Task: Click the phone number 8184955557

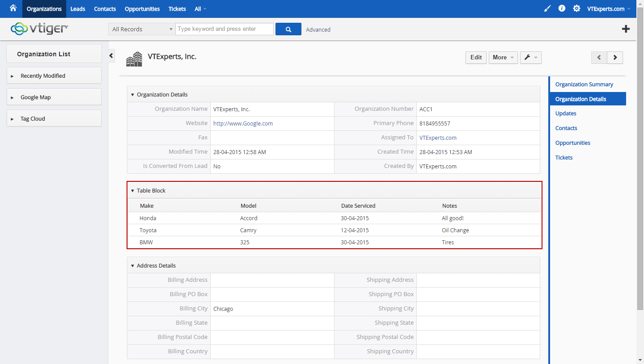Action: 435,123
